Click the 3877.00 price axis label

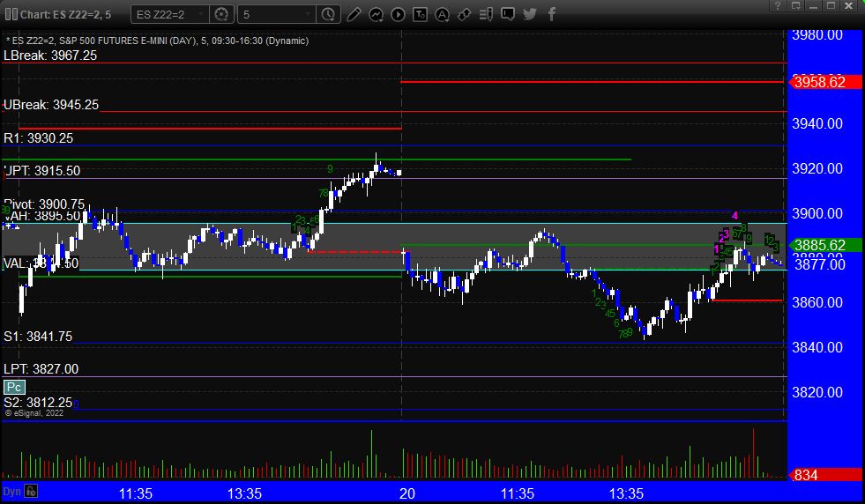point(819,264)
